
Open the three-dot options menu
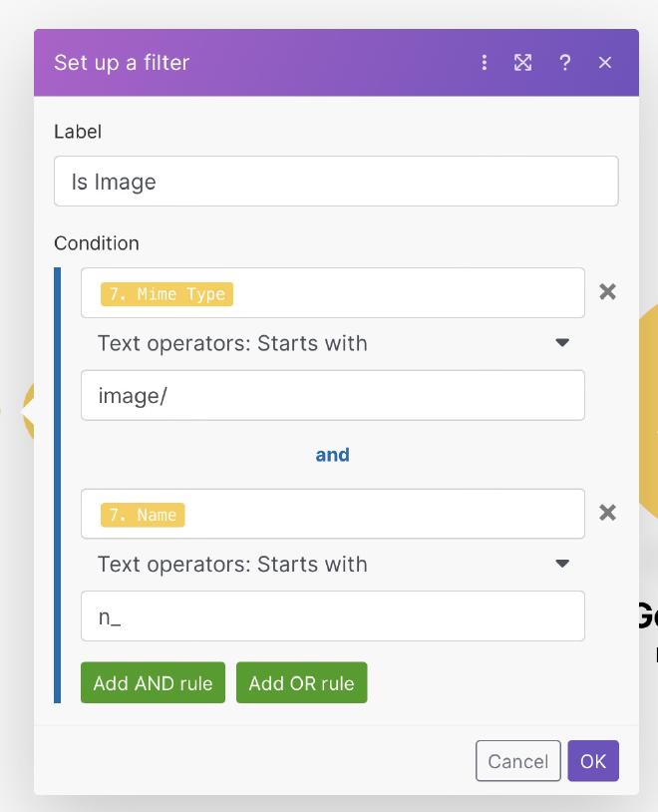pos(485,62)
